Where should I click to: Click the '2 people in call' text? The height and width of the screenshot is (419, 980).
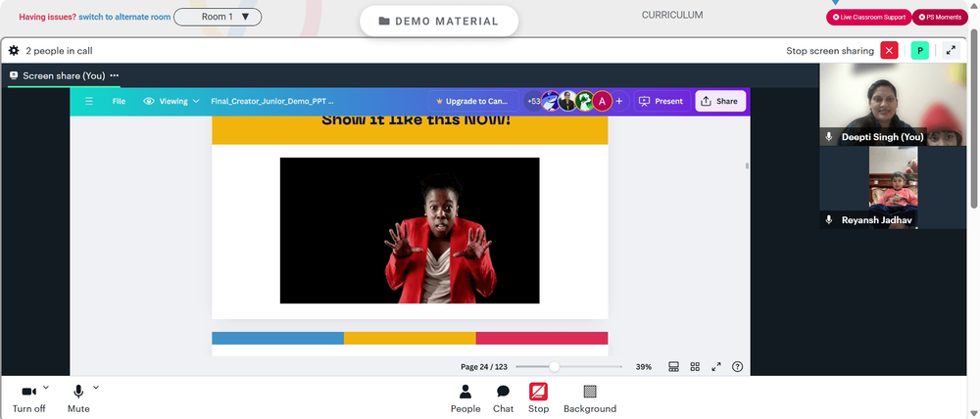pos(60,51)
